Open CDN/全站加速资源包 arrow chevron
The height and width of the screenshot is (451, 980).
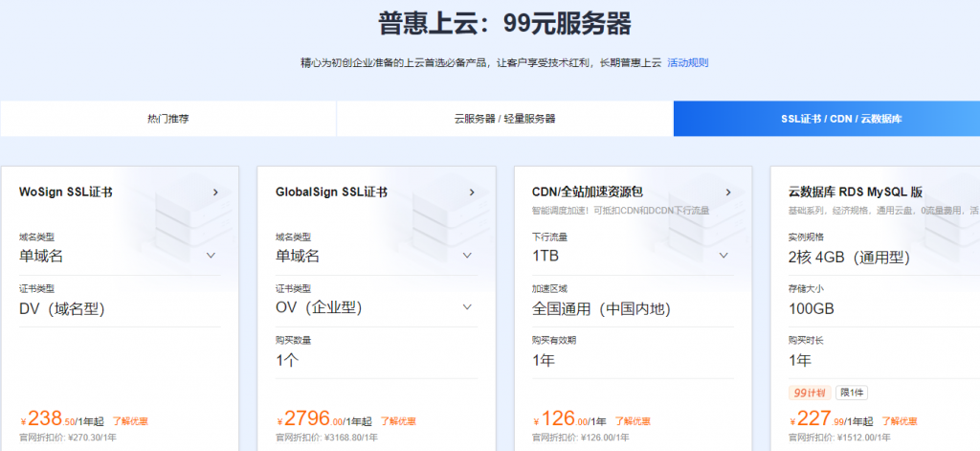(x=728, y=192)
